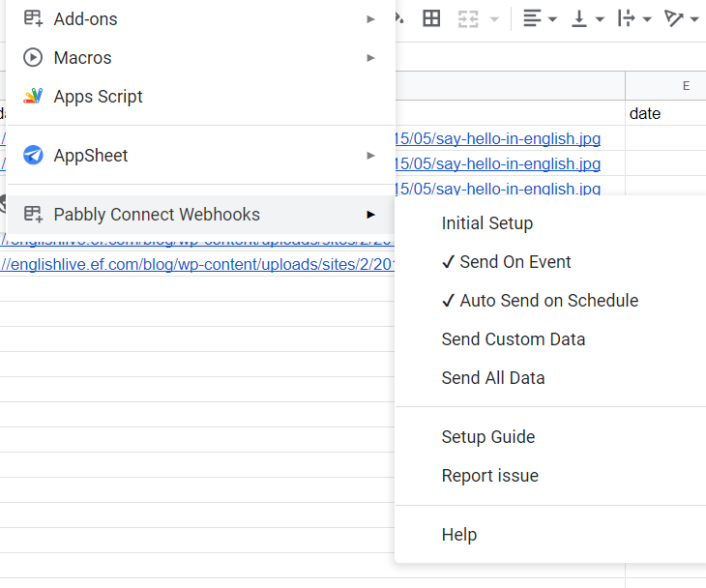
Task: Click the Horizontal align icon
Action: coord(532,19)
